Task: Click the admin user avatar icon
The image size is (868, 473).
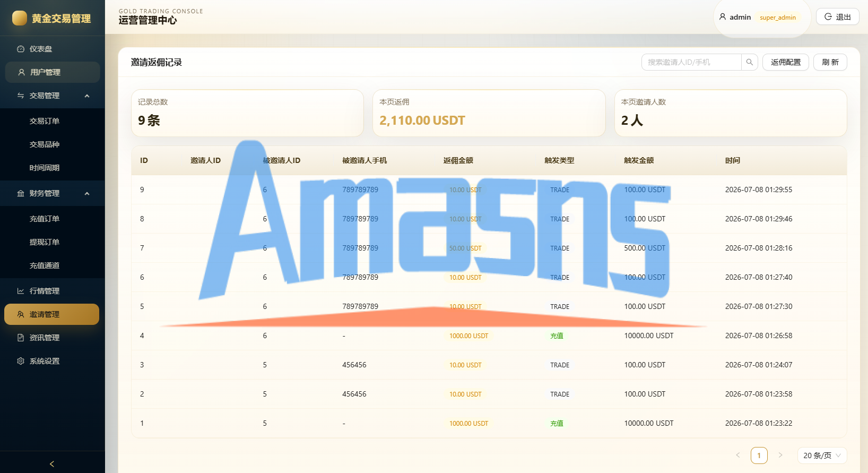Action: click(723, 17)
